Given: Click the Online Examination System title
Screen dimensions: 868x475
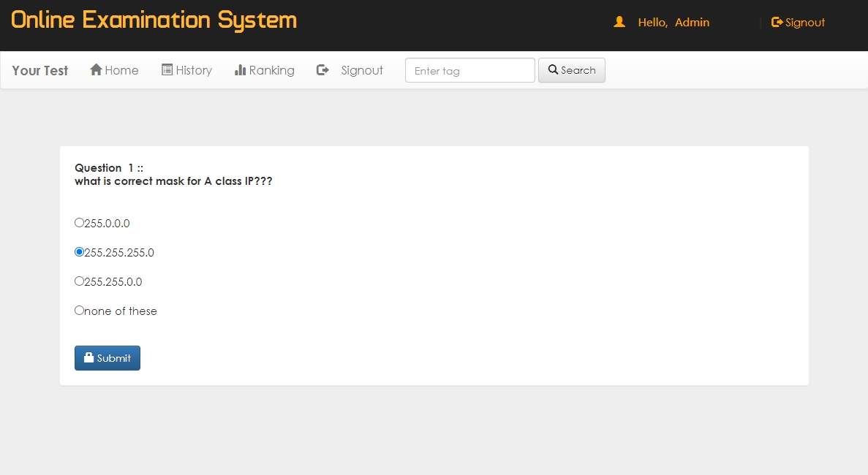Looking at the screenshot, I should coord(154,20).
